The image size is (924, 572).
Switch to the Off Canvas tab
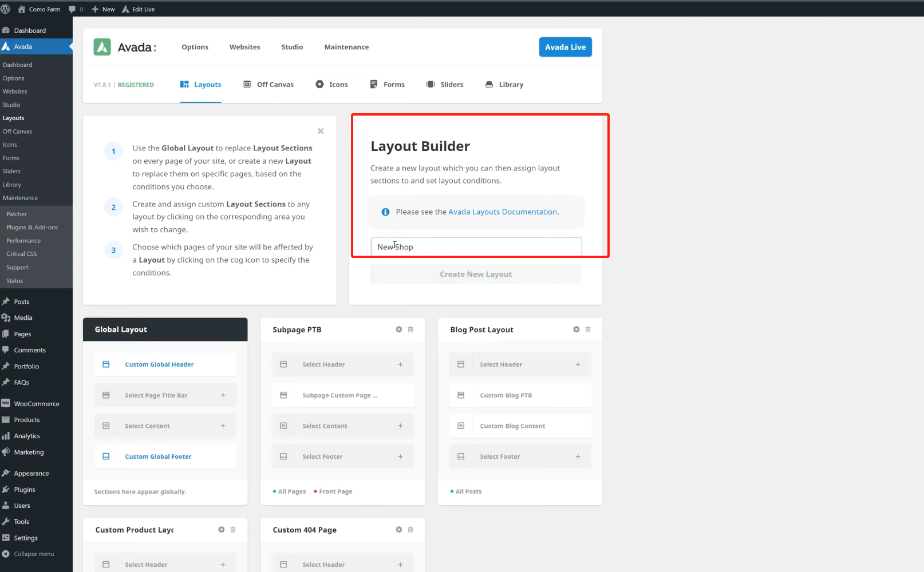point(268,85)
